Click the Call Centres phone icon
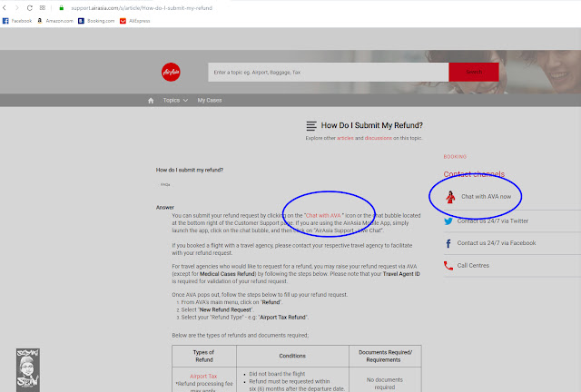This screenshot has height=392, width=581. [x=448, y=266]
